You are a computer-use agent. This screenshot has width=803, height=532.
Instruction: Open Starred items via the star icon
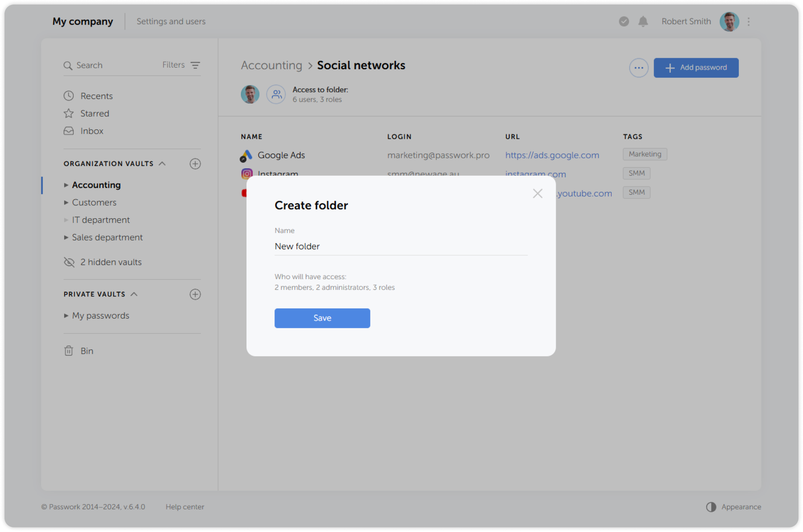pos(68,113)
